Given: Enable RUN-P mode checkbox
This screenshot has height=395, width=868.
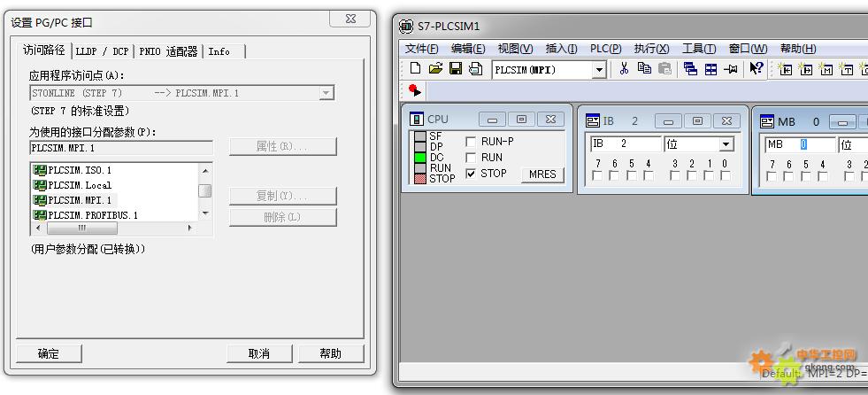Looking at the screenshot, I should click(471, 142).
